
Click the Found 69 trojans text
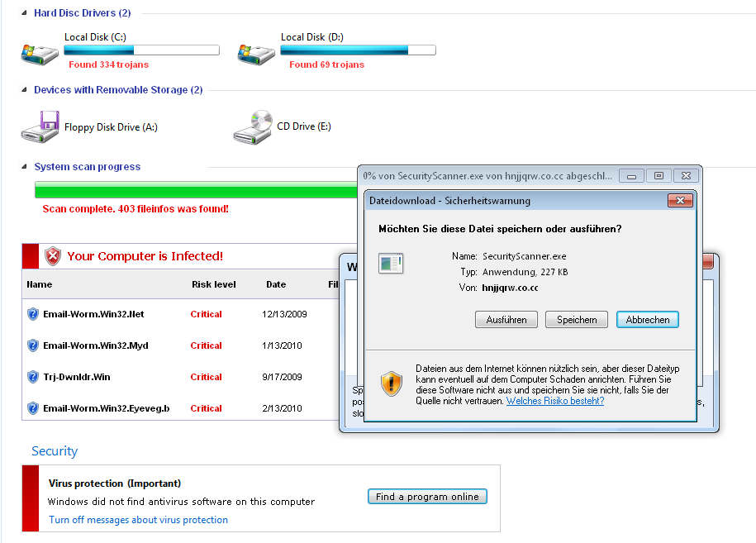(326, 64)
